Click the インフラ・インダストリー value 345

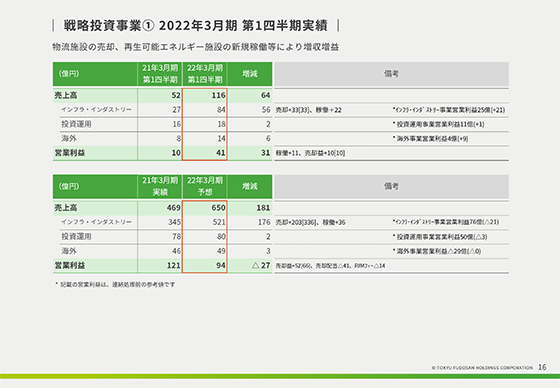click(174, 222)
